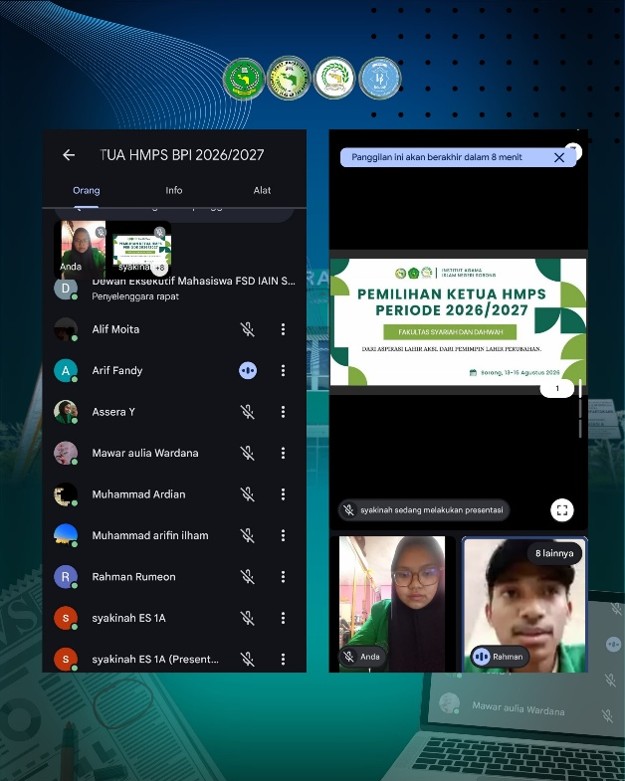
Task: Open the Alat tab
Action: 262,190
